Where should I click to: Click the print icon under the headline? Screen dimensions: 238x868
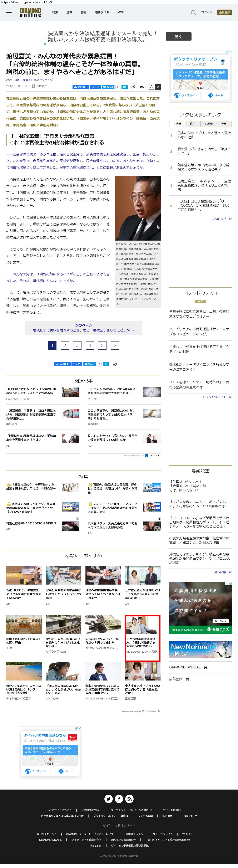tap(142, 87)
